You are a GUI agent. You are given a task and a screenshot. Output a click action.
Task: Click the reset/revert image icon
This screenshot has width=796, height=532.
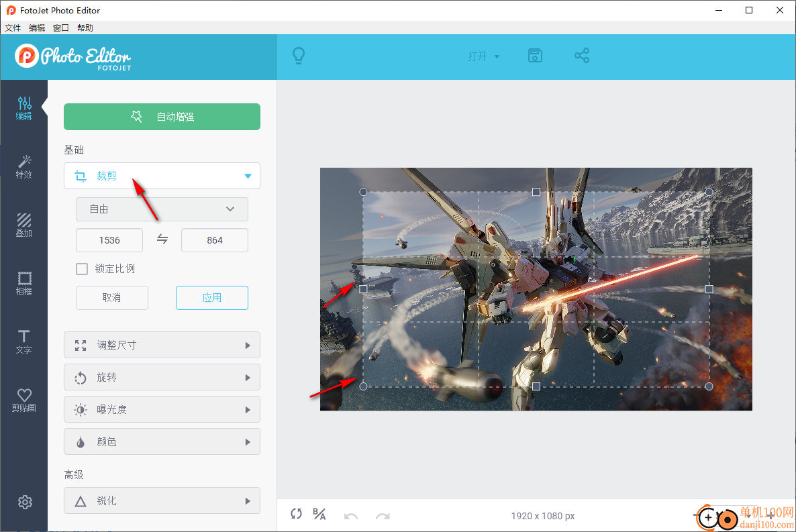[297, 514]
